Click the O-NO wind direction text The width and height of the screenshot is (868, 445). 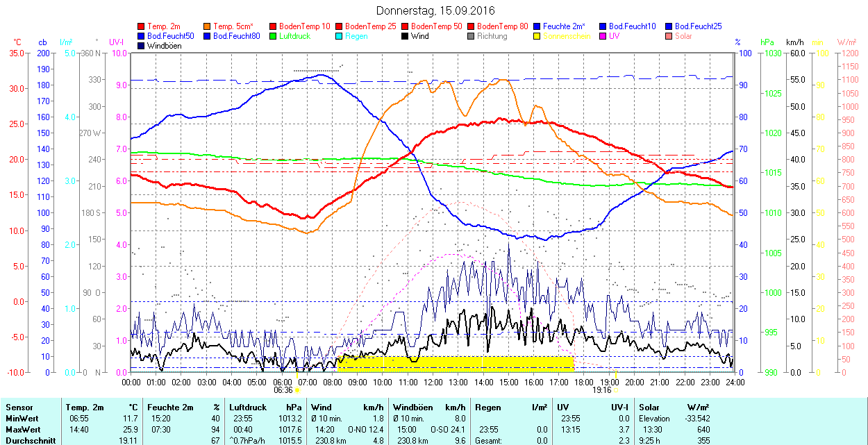358,430
